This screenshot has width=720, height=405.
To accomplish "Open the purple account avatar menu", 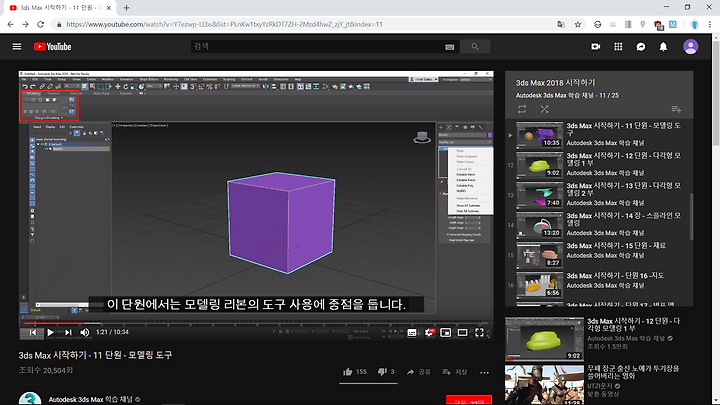I will tap(690, 46).
